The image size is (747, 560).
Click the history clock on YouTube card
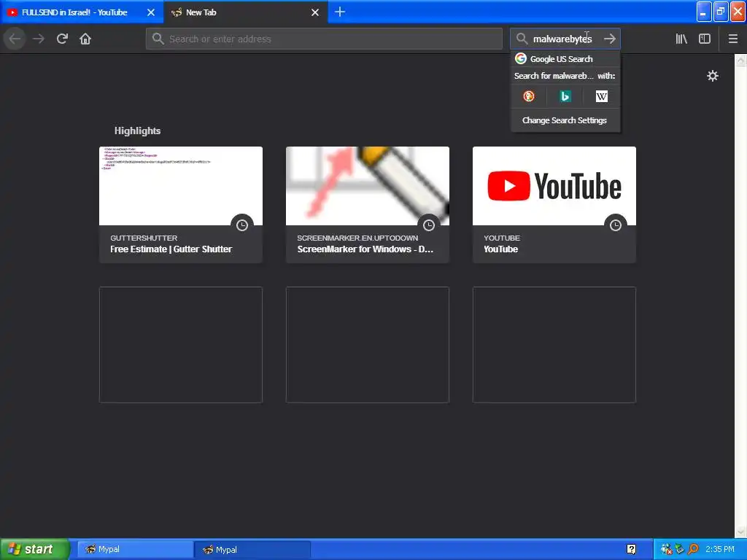(x=616, y=225)
